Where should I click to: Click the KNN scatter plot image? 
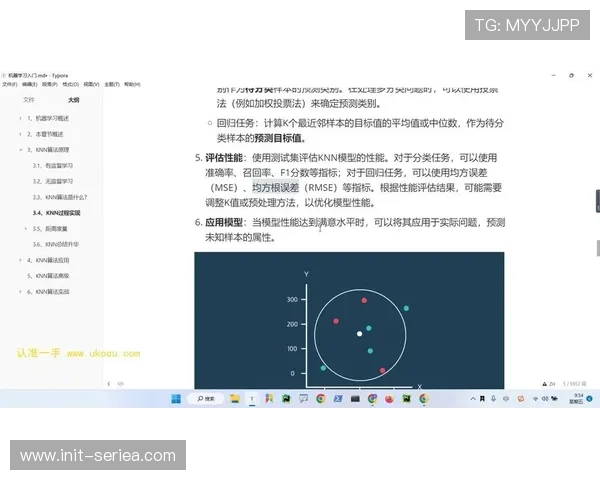point(349,320)
